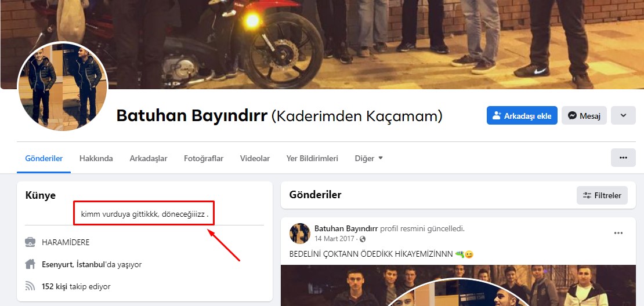644x306 pixels.
Task: Go to the Fotoğraflar tab
Action: pos(204,158)
